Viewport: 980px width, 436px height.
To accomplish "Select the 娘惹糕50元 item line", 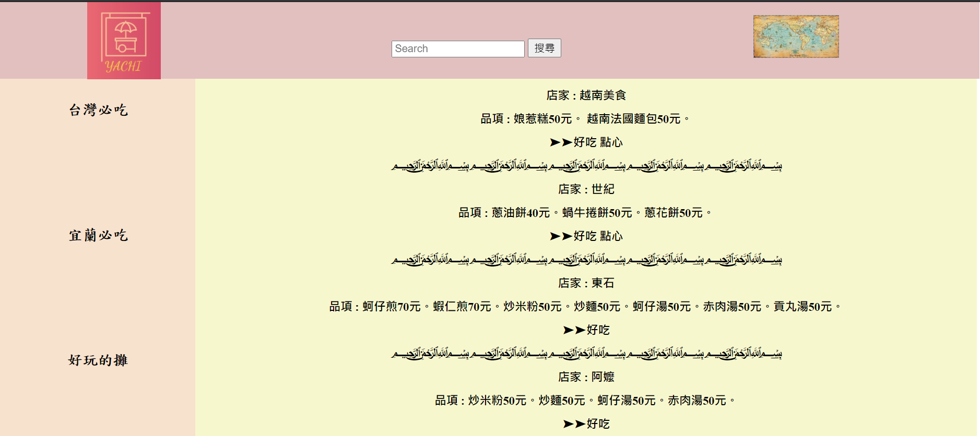I will coord(586,119).
